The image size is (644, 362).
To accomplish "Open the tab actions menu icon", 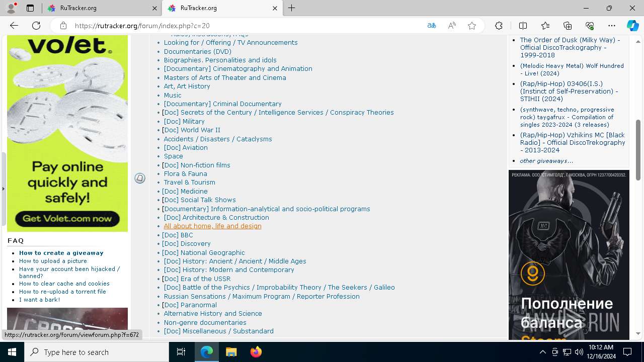I will click(30, 8).
